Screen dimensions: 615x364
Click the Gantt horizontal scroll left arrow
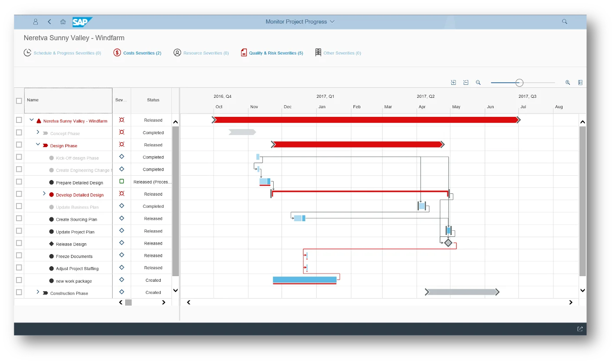[x=189, y=303]
